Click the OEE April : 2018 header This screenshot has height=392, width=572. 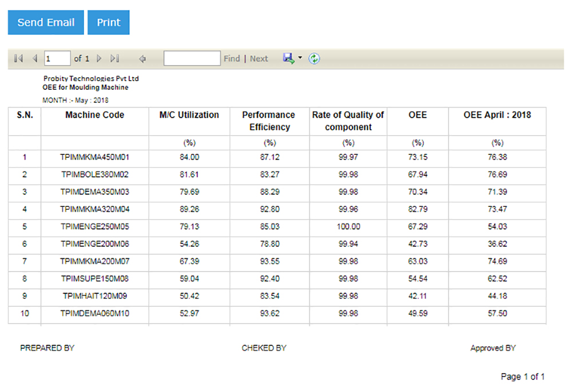[x=497, y=115]
